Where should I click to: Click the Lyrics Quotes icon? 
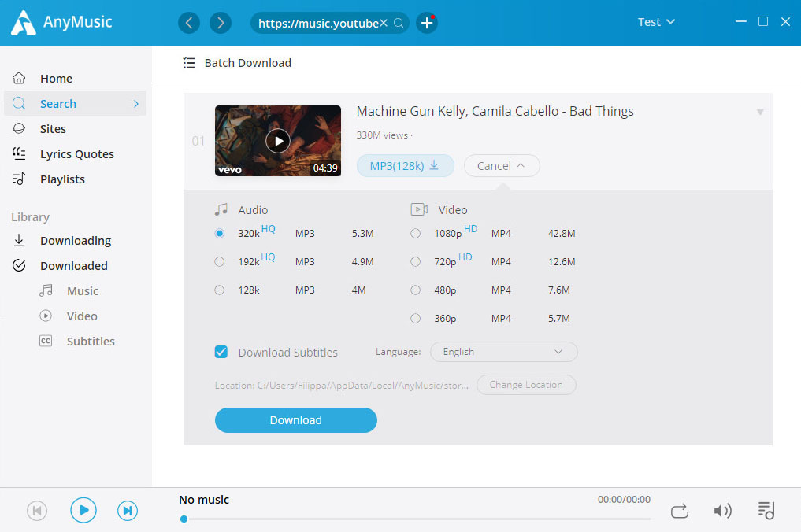coord(19,153)
